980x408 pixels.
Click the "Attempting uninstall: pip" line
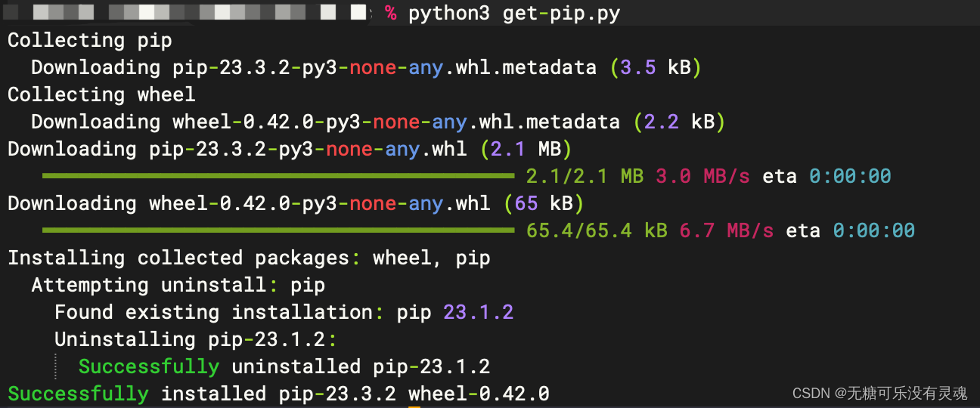pyautogui.click(x=178, y=285)
